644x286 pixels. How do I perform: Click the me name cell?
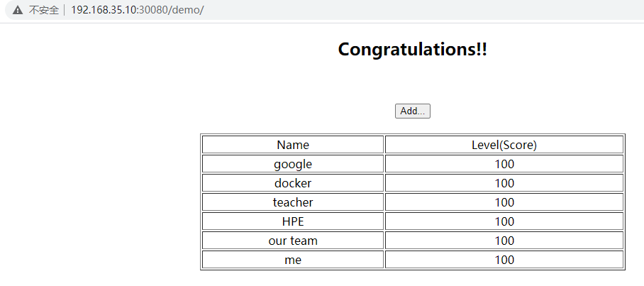293,260
